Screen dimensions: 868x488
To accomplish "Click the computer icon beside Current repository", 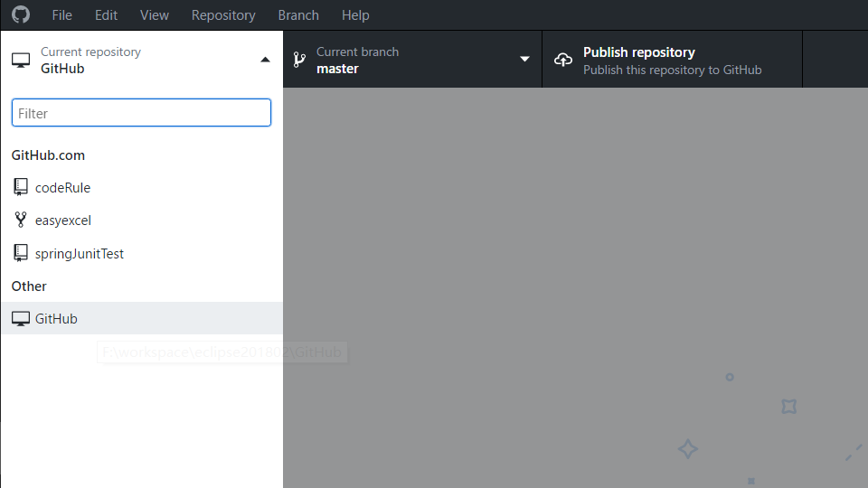I will point(21,61).
